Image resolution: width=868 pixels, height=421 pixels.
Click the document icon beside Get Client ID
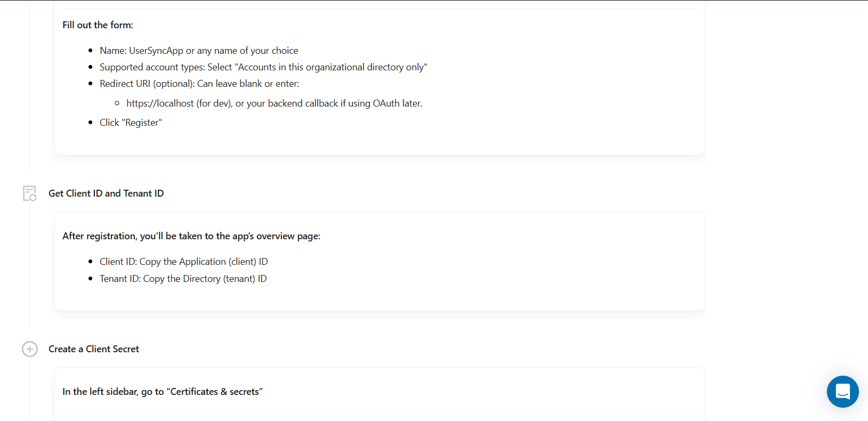click(30, 193)
